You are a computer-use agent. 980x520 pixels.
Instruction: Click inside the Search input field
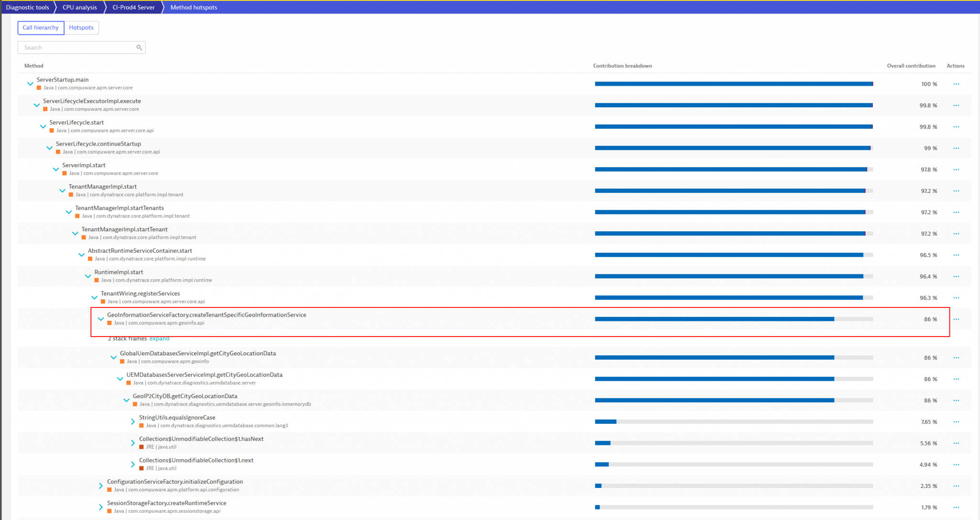pos(72,47)
